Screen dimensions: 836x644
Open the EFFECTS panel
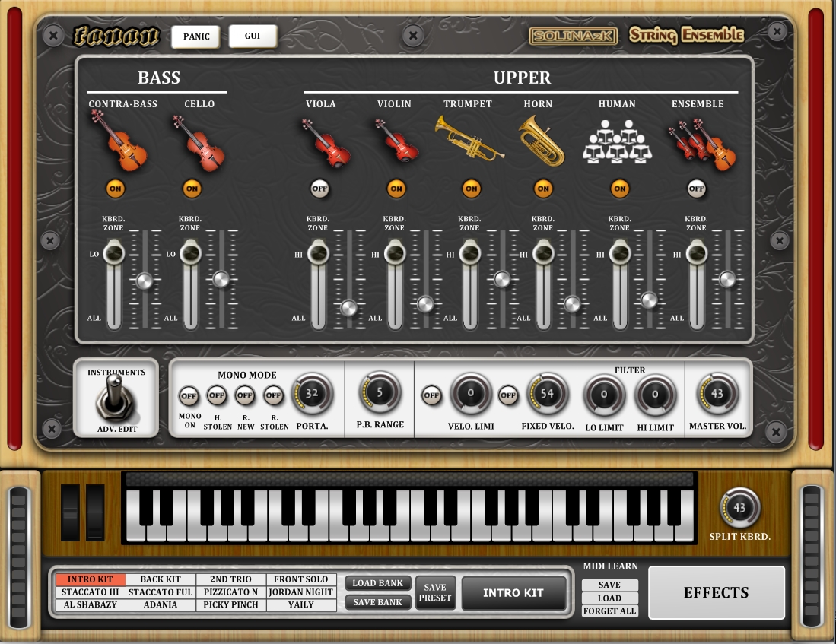click(x=716, y=592)
